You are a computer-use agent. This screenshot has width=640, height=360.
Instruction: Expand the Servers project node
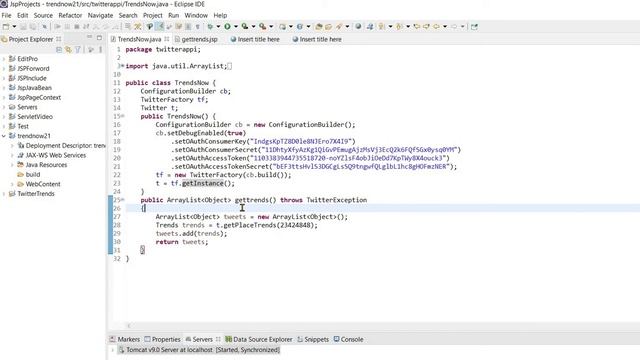(4, 107)
